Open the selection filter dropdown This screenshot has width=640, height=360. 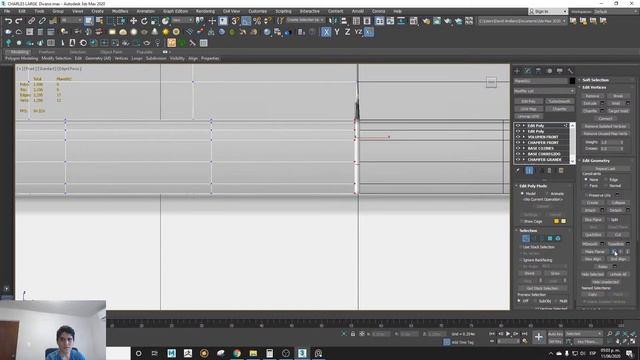tap(71, 20)
